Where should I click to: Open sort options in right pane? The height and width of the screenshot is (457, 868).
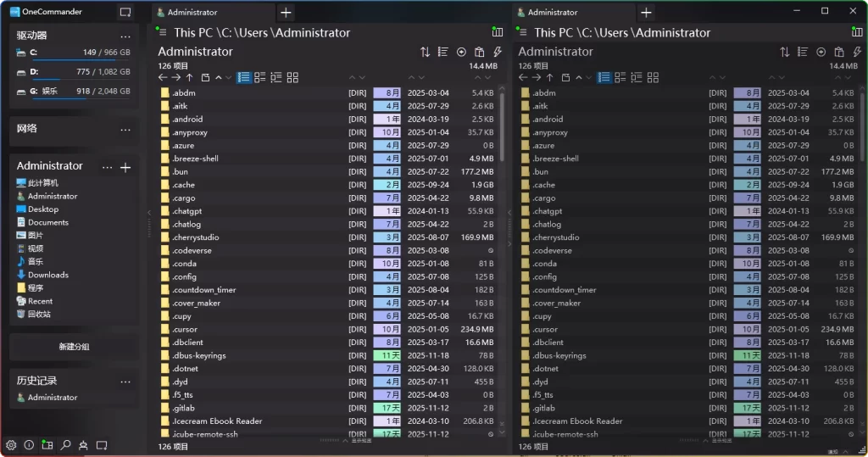[x=784, y=52]
